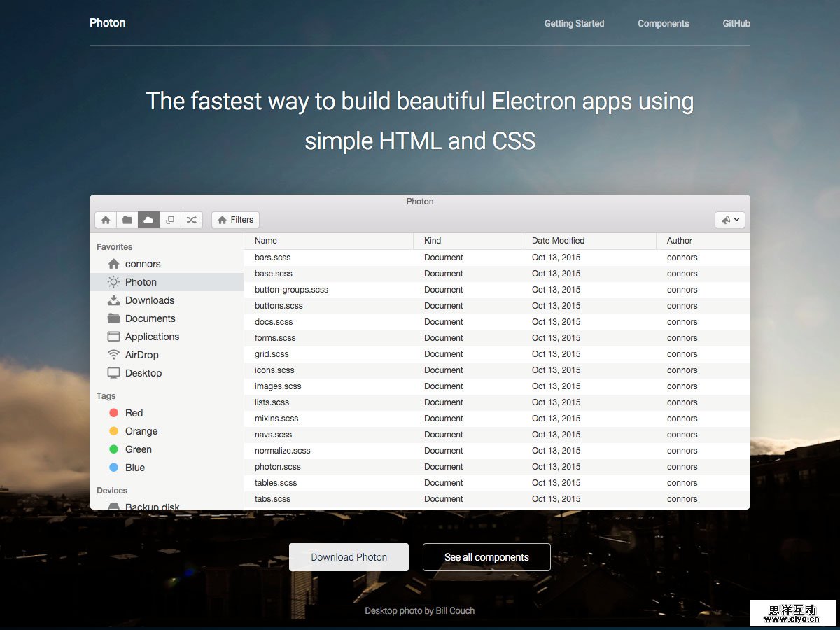Viewport: 840px width, 630px height.
Task: Select the Green tag in sidebar
Action: [138, 449]
